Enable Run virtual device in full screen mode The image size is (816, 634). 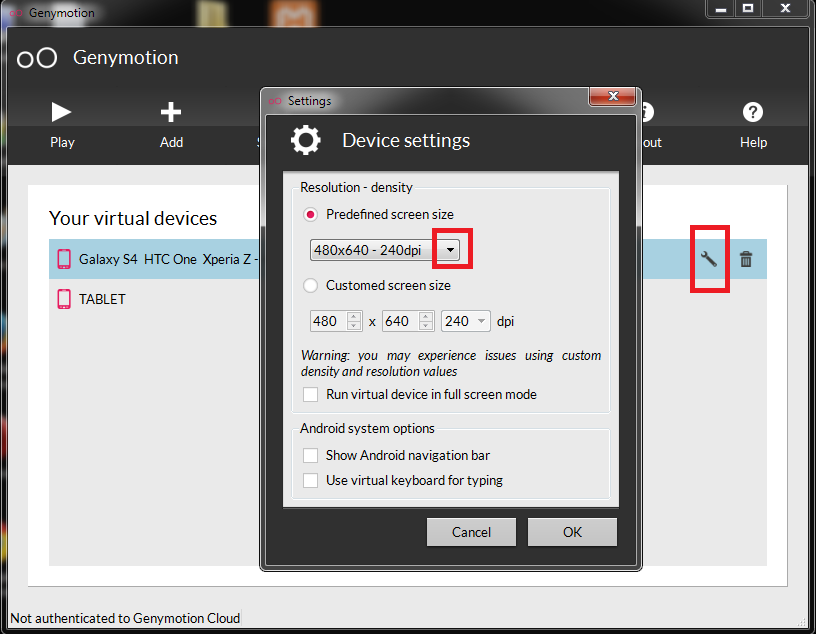tap(311, 394)
